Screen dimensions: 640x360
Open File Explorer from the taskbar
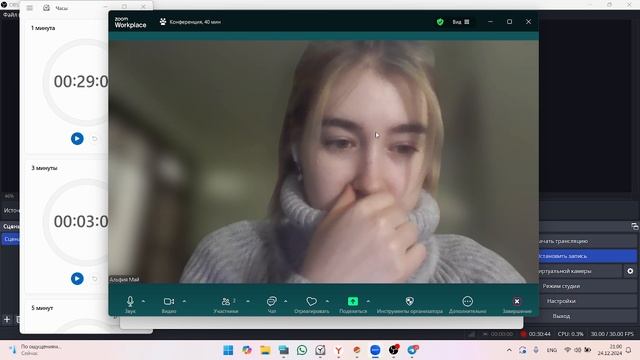[265, 350]
